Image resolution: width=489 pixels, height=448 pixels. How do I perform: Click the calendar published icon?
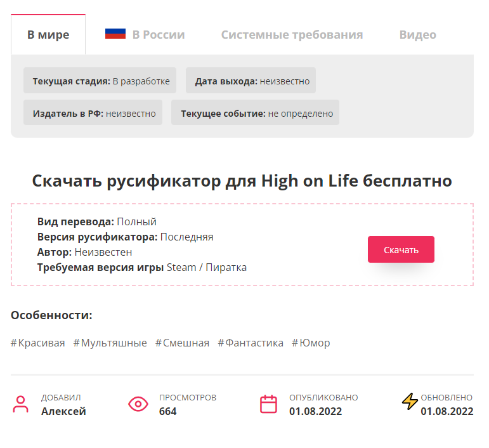pyautogui.click(x=269, y=405)
